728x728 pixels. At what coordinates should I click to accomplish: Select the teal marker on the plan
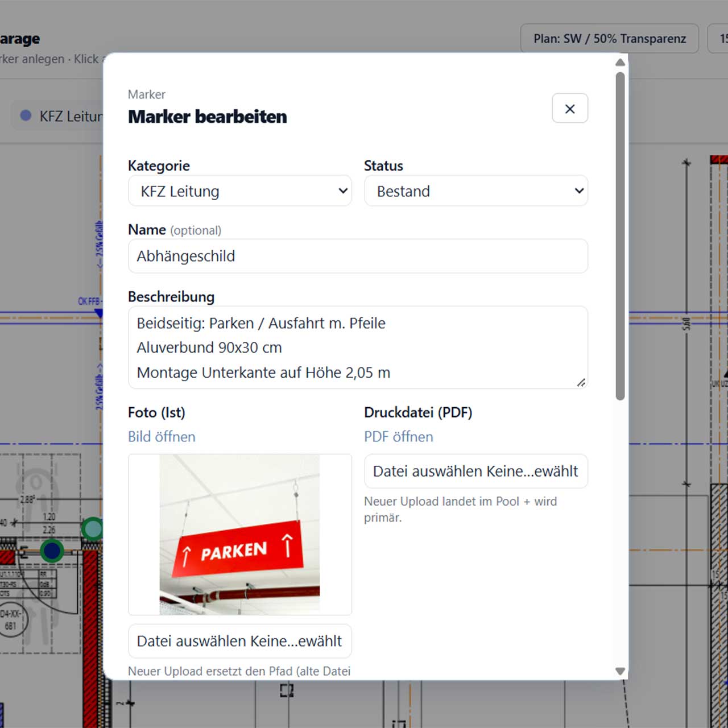coord(92,529)
